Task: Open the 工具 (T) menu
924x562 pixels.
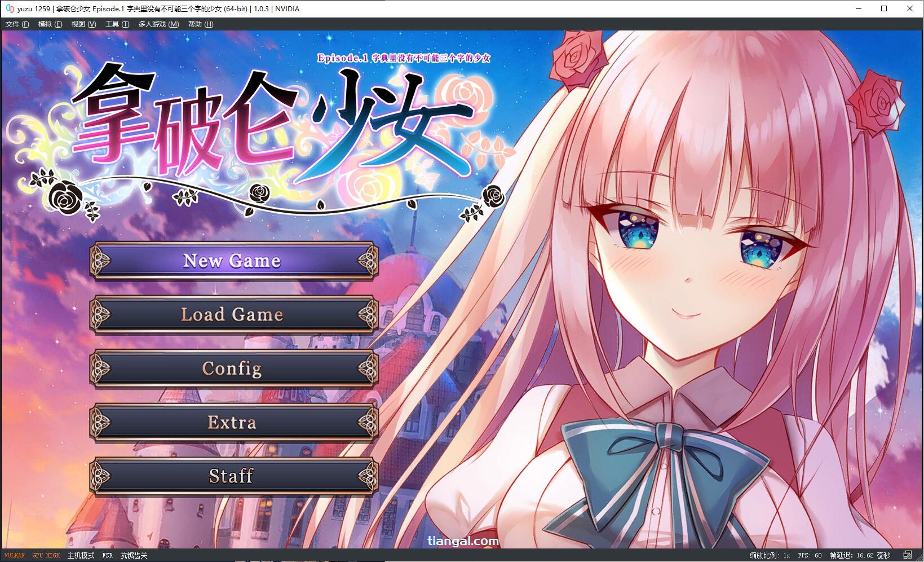Action: click(117, 24)
